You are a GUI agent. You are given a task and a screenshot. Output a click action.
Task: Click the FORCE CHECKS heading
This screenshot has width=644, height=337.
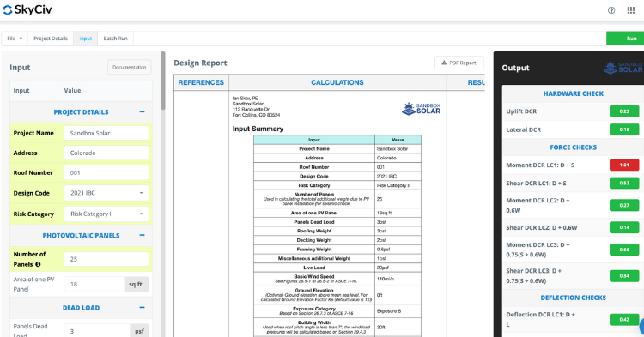click(x=573, y=147)
